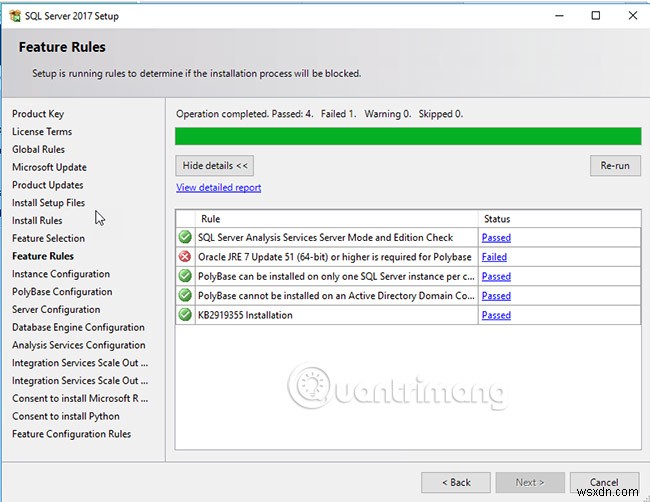Open Passed link for PolyBase one instance rule
The width and height of the screenshot is (650, 502).
click(496, 276)
